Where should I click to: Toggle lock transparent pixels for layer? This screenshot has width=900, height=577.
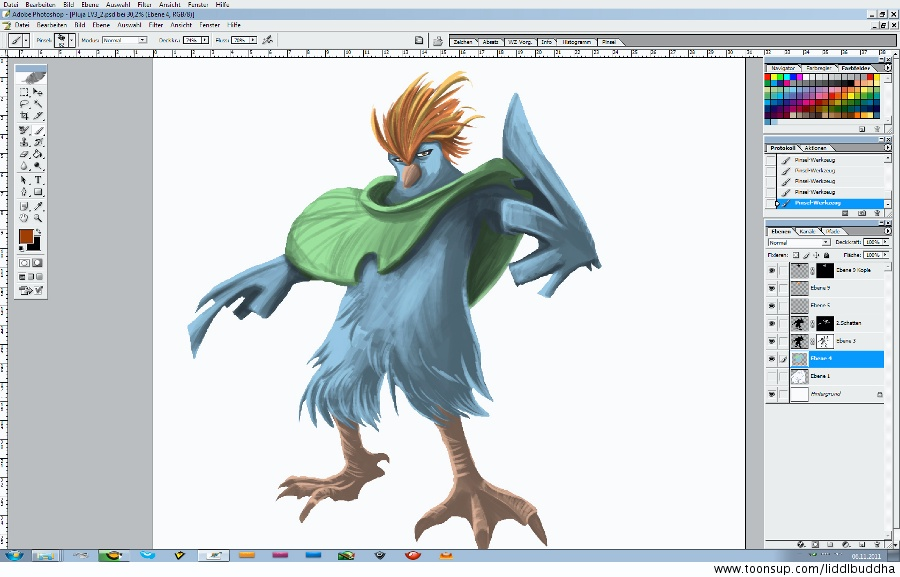[796, 255]
